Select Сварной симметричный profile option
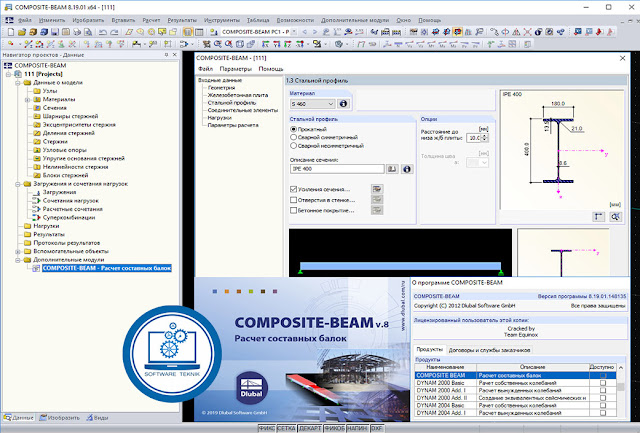Screen dimensions: 640x433 pos(293,137)
